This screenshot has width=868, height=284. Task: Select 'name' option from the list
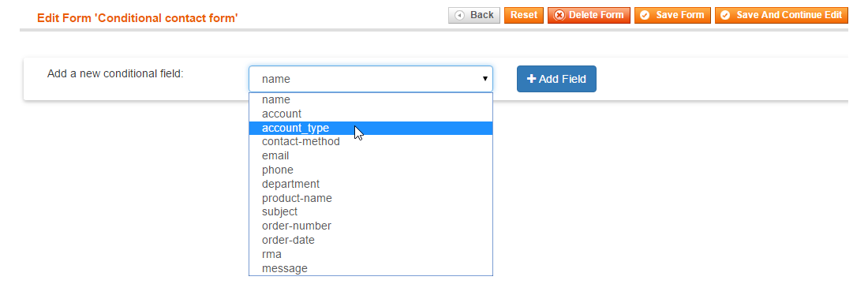[x=371, y=99]
